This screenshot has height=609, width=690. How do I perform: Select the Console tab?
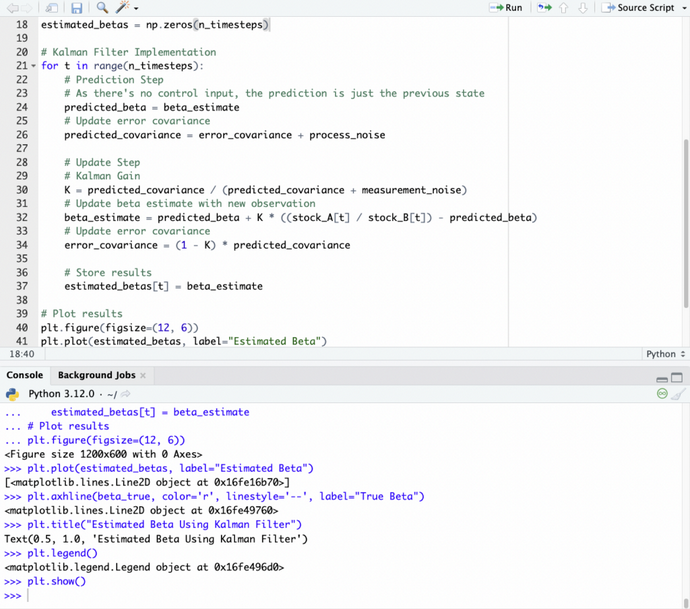coord(25,375)
